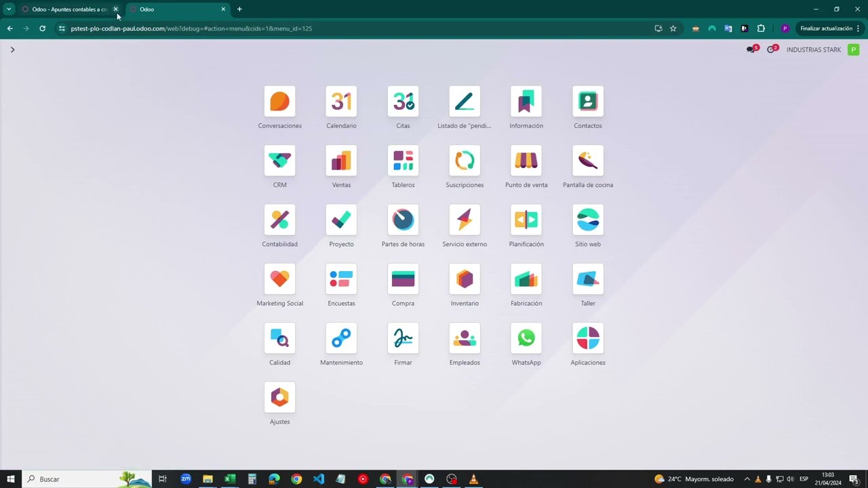Image resolution: width=868 pixels, height=488 pixels.
Task: Click Finalizar actualización button
Action: (830, 28)
